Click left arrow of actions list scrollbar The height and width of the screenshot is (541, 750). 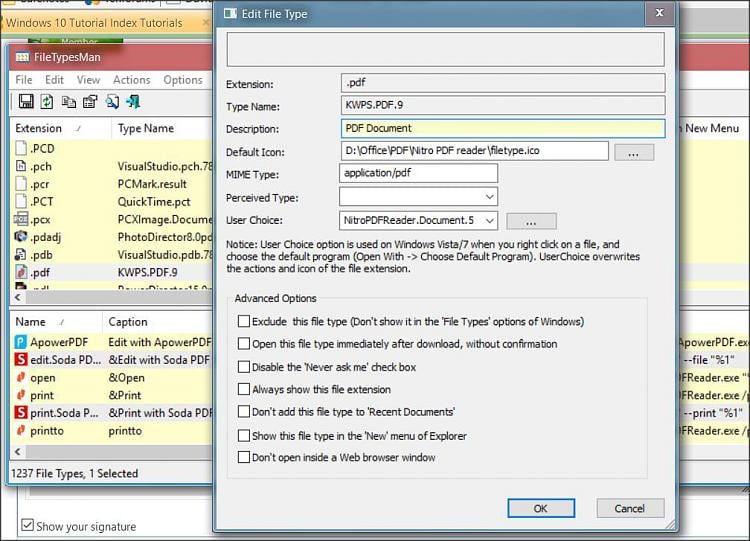tap(18, 452)
